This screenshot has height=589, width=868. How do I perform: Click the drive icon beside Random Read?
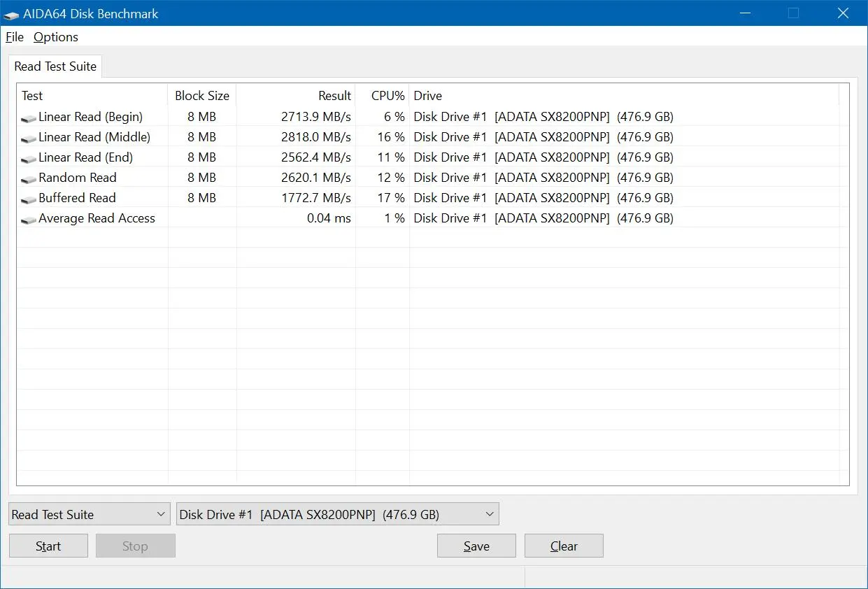[x=29, y=179]
